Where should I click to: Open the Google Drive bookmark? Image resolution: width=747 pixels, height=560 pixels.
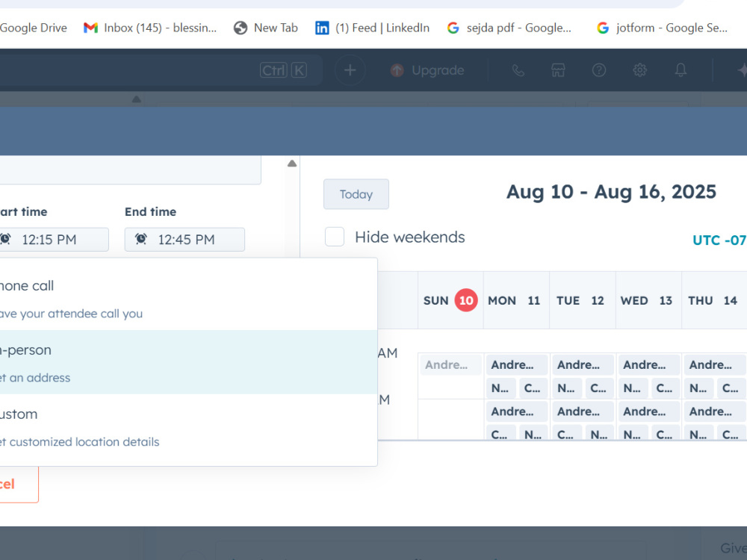(x=32, y=28)
